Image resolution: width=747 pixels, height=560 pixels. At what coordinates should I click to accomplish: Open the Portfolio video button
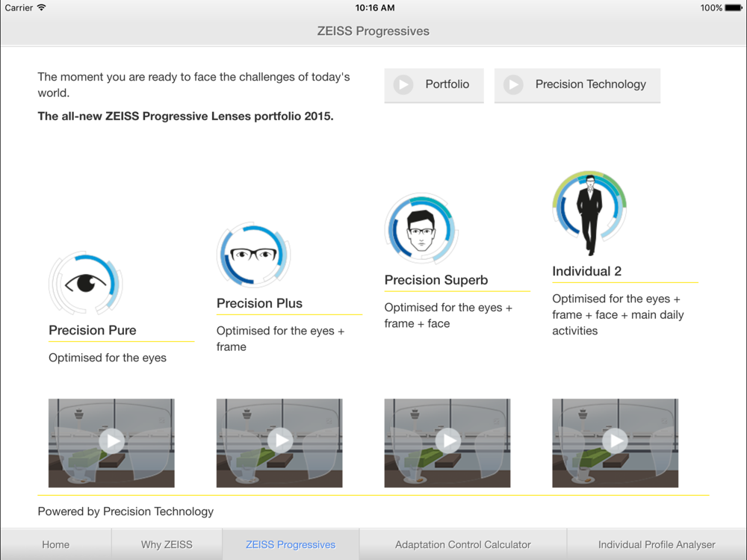434,85
